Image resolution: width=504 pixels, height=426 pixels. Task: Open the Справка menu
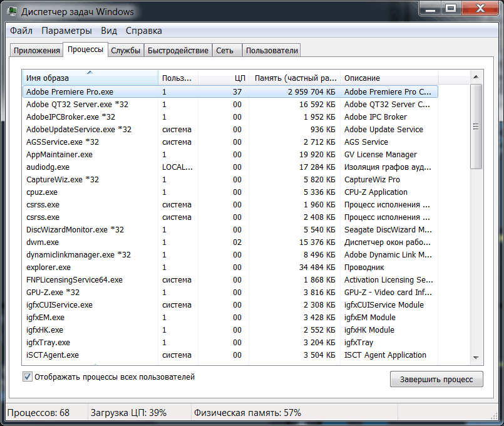pyautogui.click(x=143, y=31)
